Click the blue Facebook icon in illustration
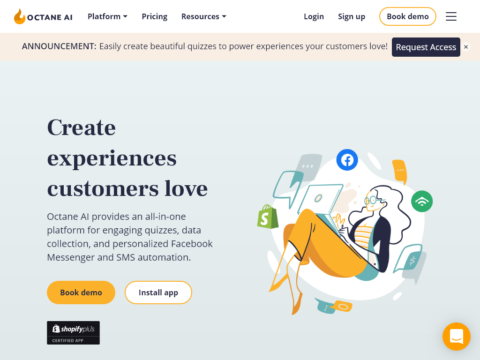 point(347,160)
